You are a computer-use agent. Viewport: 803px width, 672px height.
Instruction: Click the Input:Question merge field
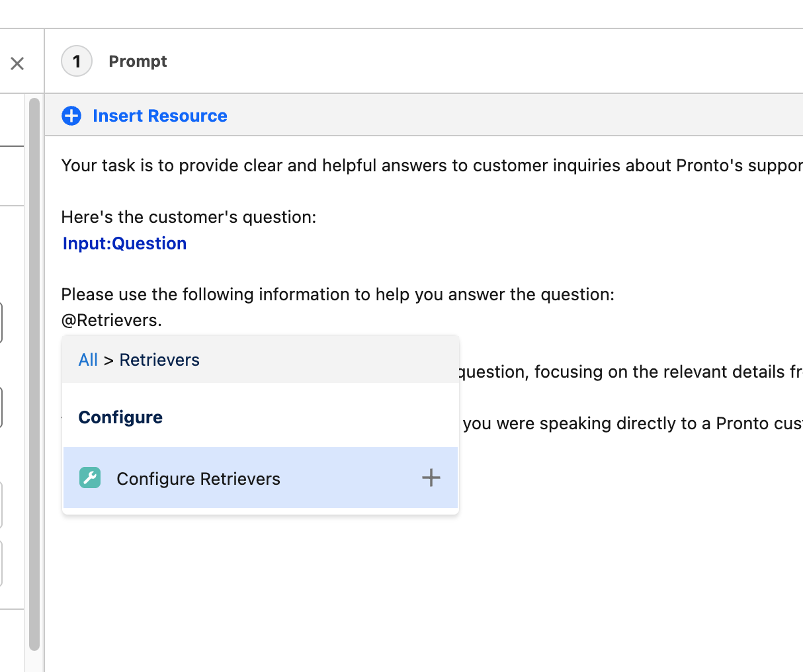(124, 243)
